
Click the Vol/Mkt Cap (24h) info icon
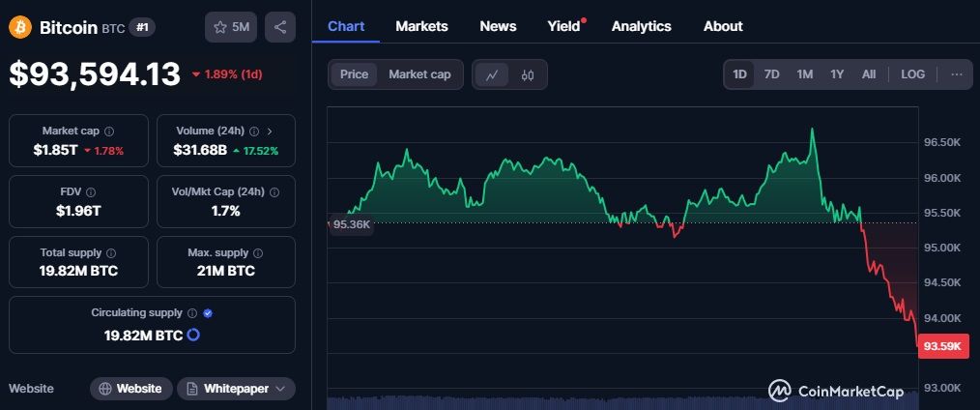(x=274, y=191)
